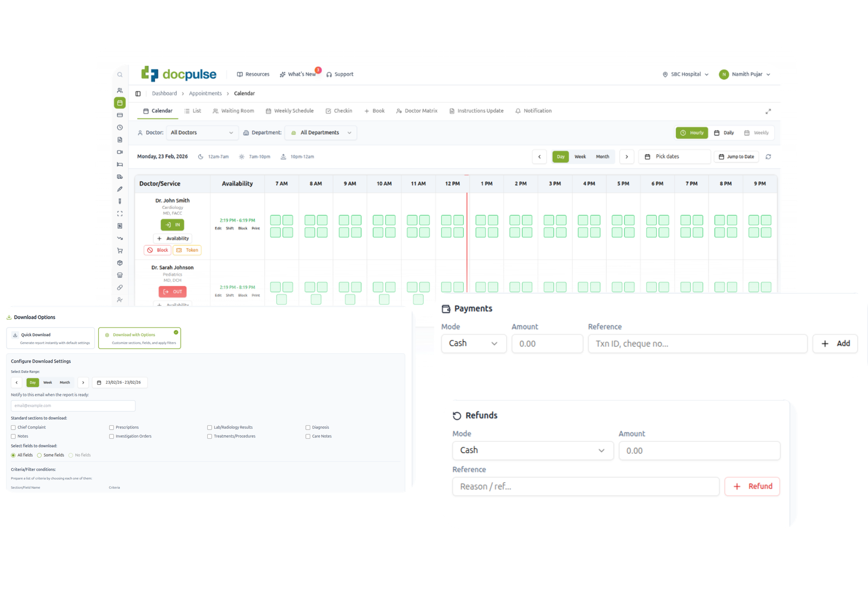Click Add button in Payments panel
This screenshot has height=601, width=868.
(x=835, y=344)
